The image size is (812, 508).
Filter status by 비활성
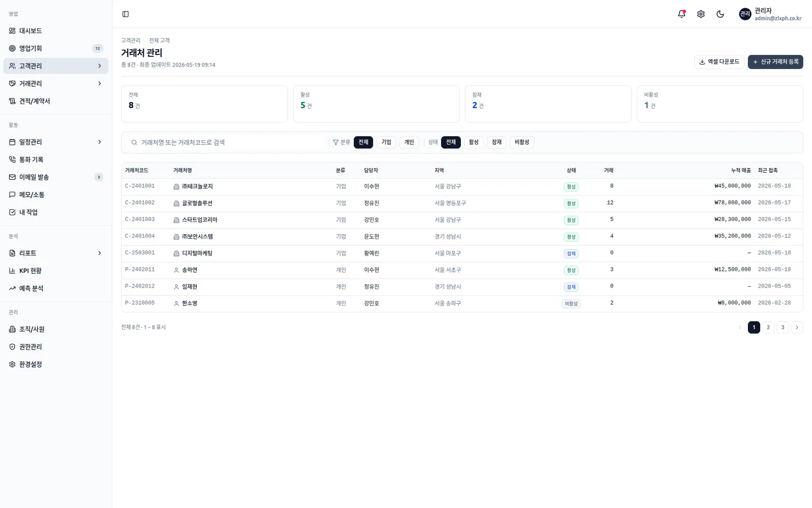522,142
